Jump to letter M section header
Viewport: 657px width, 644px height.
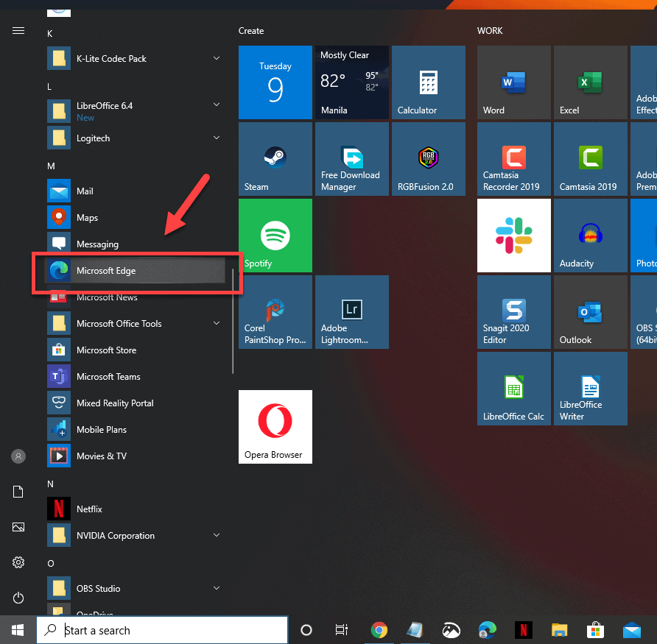coord(51,166)
